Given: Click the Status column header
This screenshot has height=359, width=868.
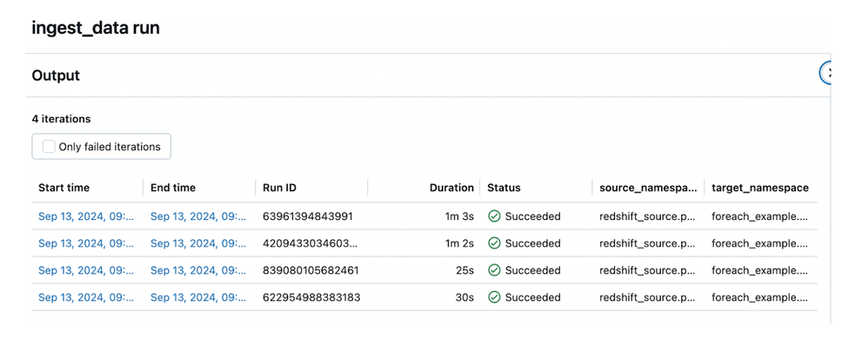Looking at the screenshot, I should [504, 188].
